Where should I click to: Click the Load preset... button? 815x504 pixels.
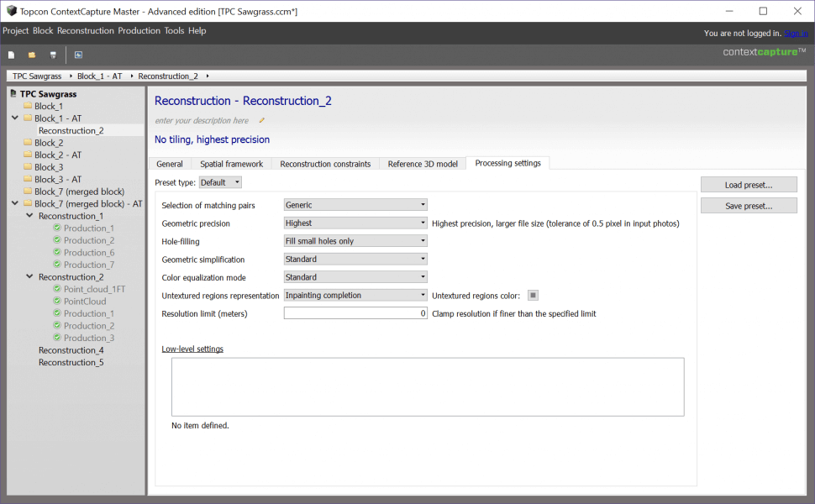(749, 185)
